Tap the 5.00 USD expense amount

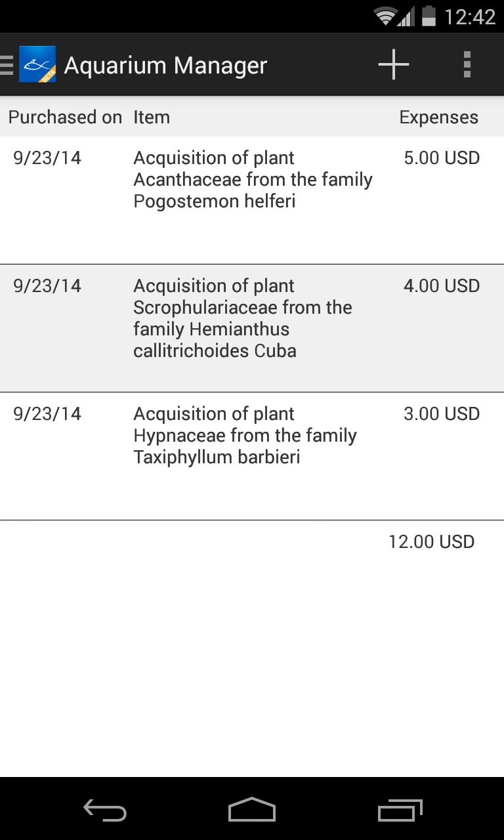(442, 158)
